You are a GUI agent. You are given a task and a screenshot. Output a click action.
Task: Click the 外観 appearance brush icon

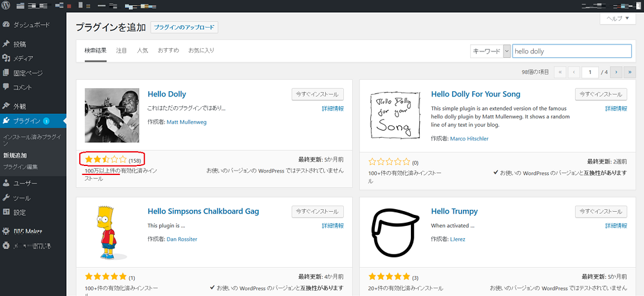[6, 106]
